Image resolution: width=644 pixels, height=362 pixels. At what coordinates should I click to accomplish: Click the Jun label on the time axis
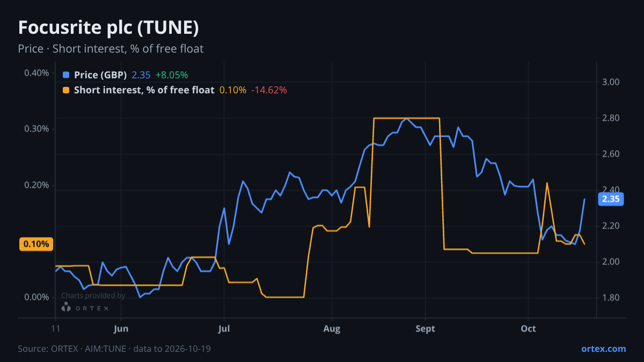click(x=121, y=329)
